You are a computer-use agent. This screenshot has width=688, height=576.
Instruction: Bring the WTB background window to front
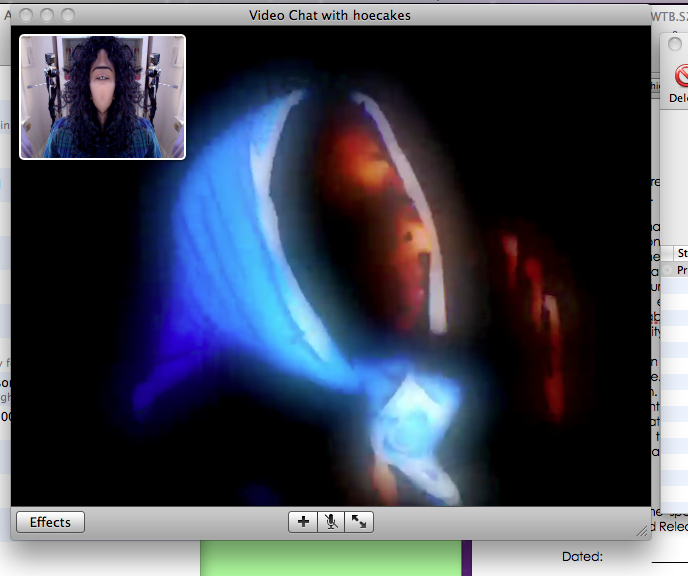tap(668, 15)
